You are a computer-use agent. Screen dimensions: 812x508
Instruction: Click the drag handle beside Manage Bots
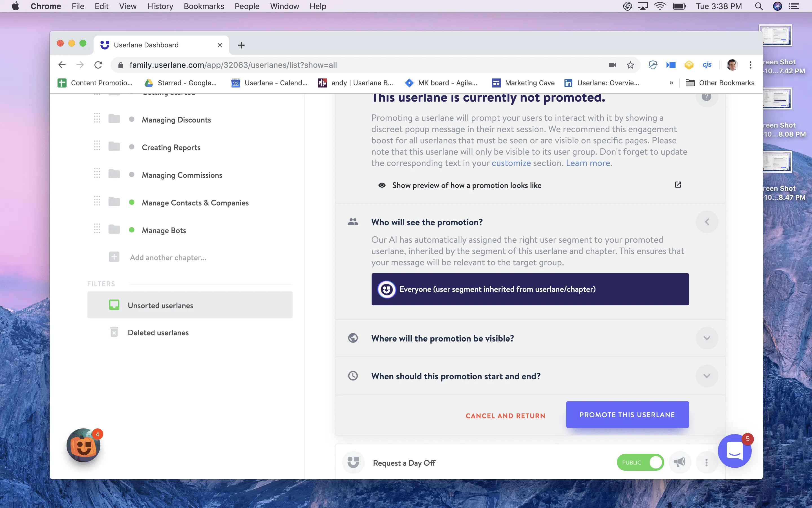[97, 229]
